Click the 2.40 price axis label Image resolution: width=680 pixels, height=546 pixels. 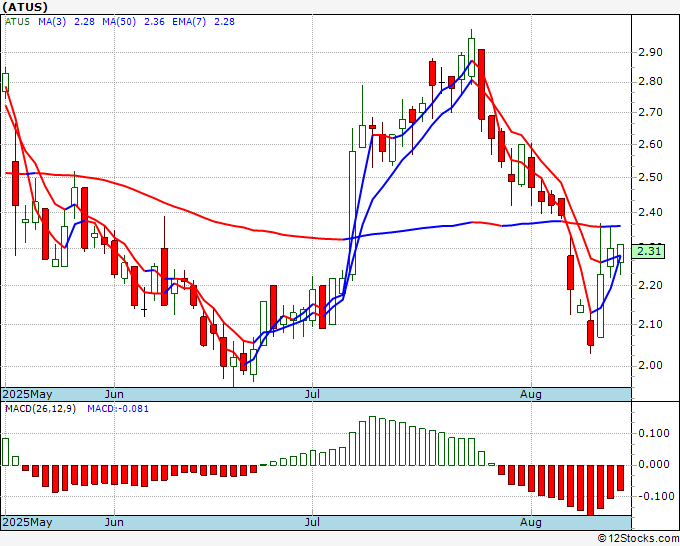651,212
